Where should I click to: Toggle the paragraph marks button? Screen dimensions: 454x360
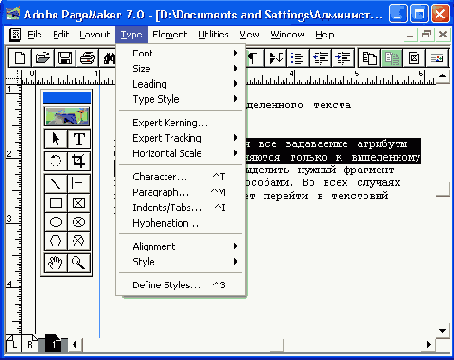(253, 58)
